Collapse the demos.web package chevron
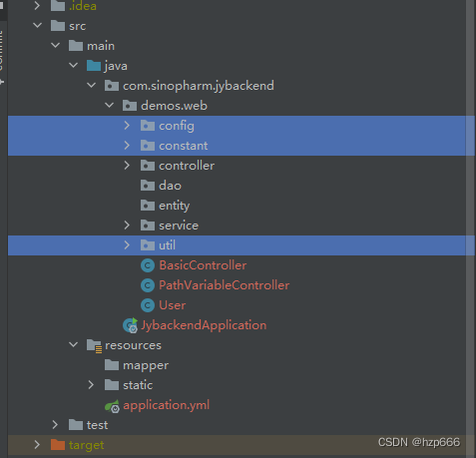The width and height of the screenshot is (476, 458). [110, 105]
